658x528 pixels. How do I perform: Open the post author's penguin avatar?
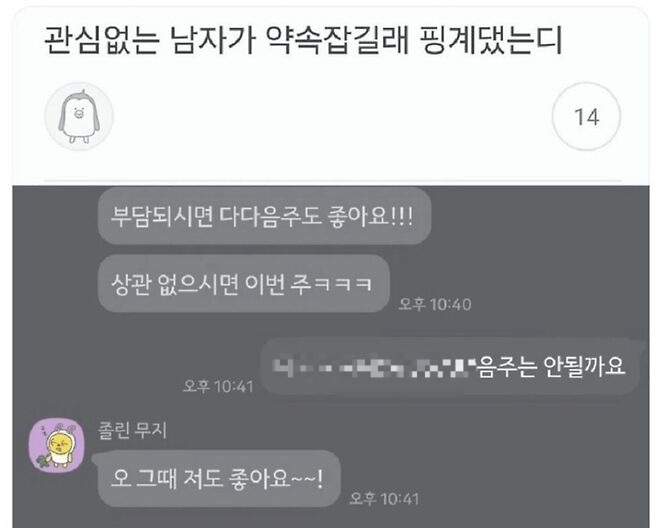pos(79,116)
